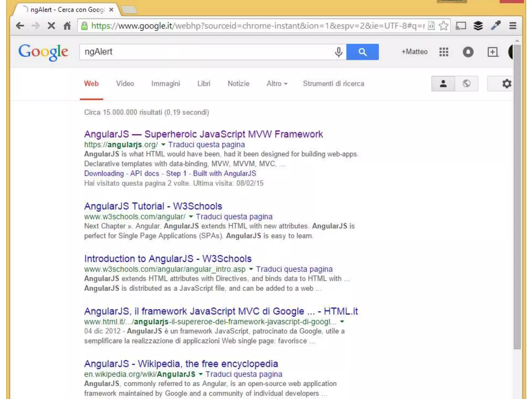Switch to the Notizie tab
This screenshot has width=532, height=399.
238,84
